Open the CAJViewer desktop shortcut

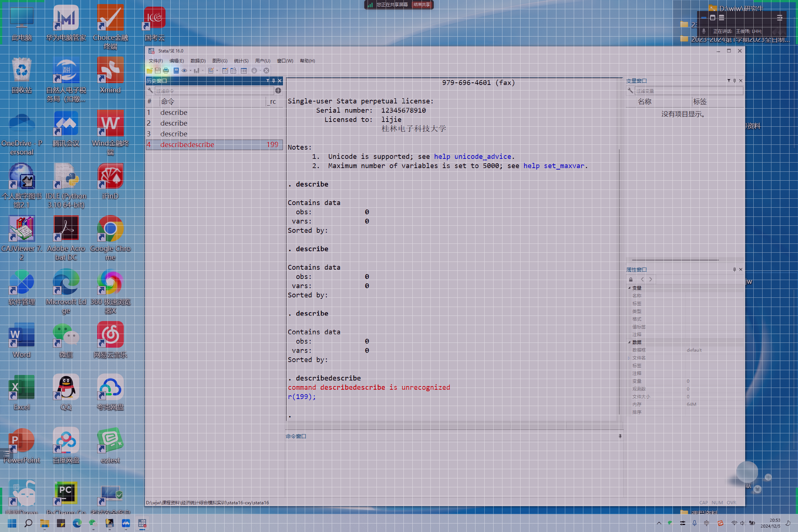click(x=22, y=238)
